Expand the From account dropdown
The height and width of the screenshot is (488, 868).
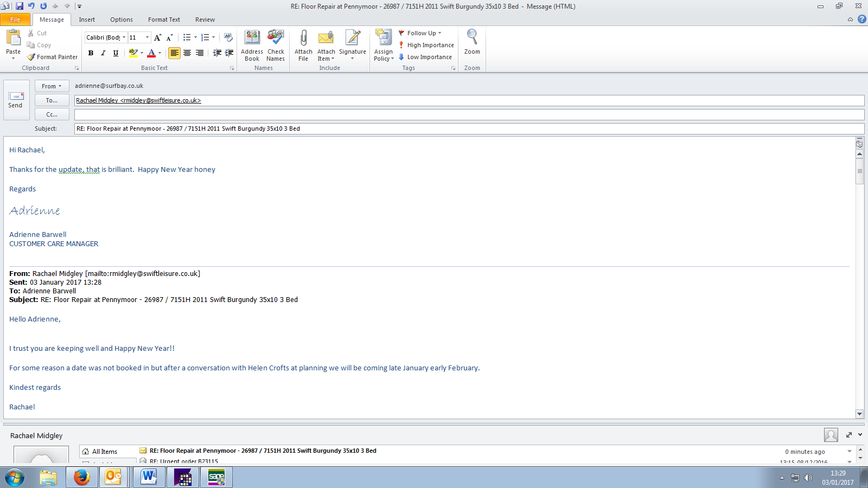(52, 86)
